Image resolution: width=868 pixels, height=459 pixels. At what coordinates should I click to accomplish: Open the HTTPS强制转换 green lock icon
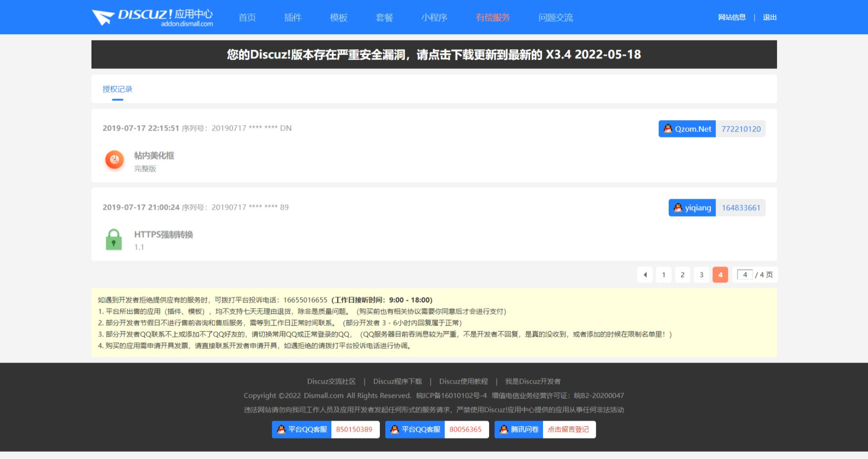click(114, 239)
